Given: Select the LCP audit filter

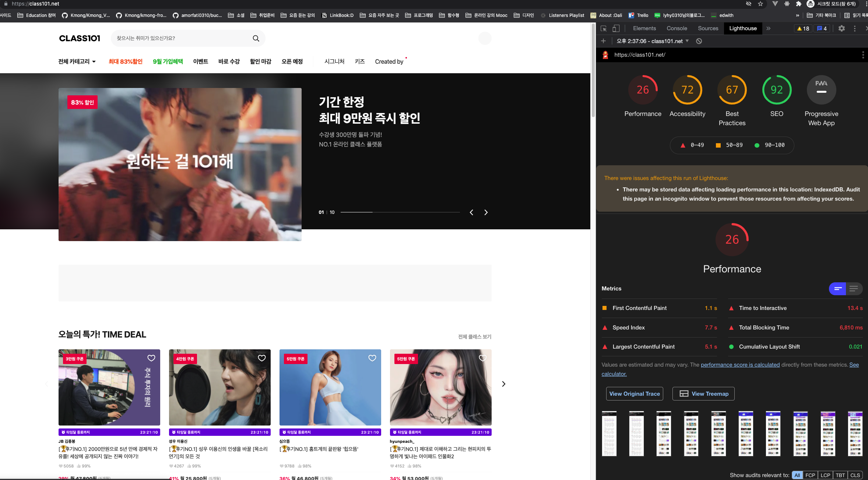Looking at the screenshot, I should [x=825, y=475].
